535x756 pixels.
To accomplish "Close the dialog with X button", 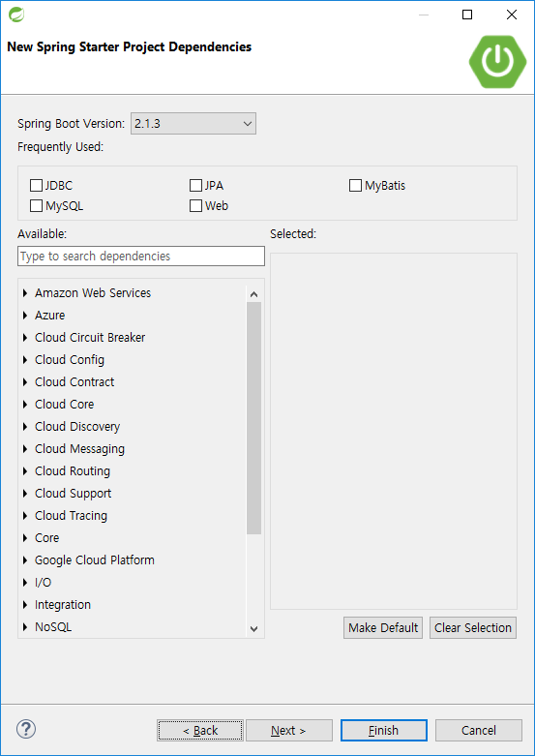I will tap(512, 15).
